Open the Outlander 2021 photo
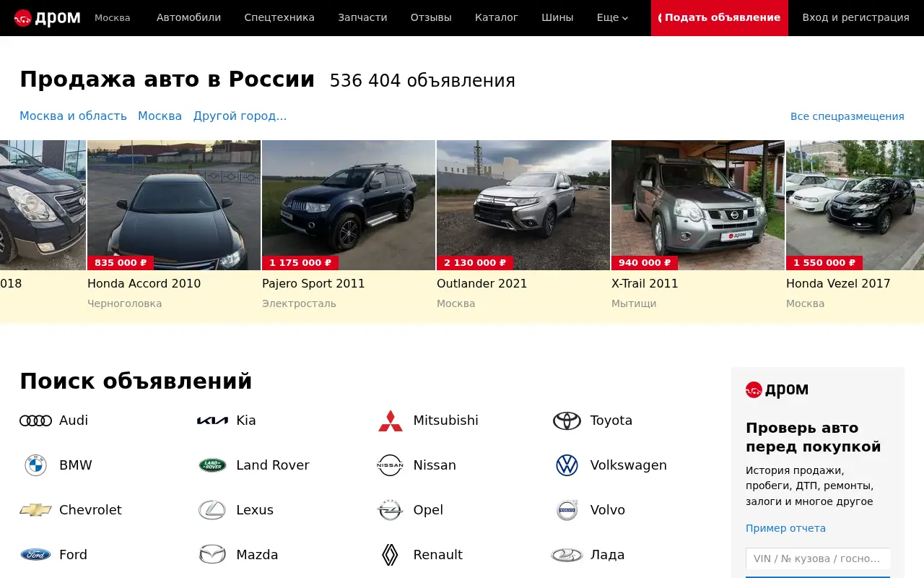924x578 pixels. (x=523, y=205)
